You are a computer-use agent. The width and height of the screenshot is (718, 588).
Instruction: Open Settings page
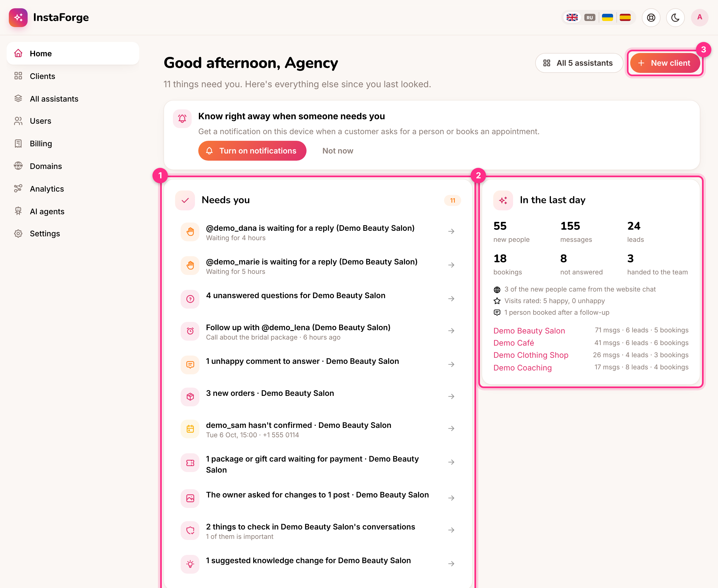tap(73, 234)
